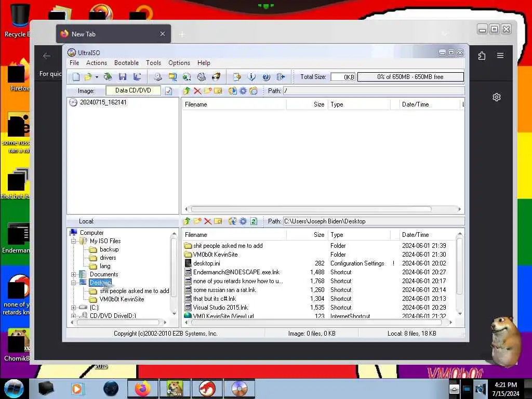This screenshot has width=532, height=399.
Task: Click the Exit door toolbar icon
Action: click(281, 77)
